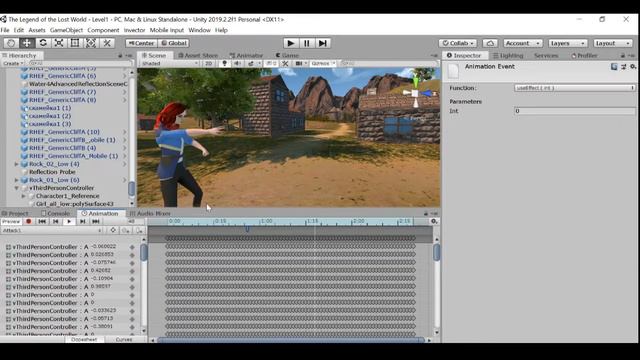Open the Collab dropdown

tap(458, 43)
